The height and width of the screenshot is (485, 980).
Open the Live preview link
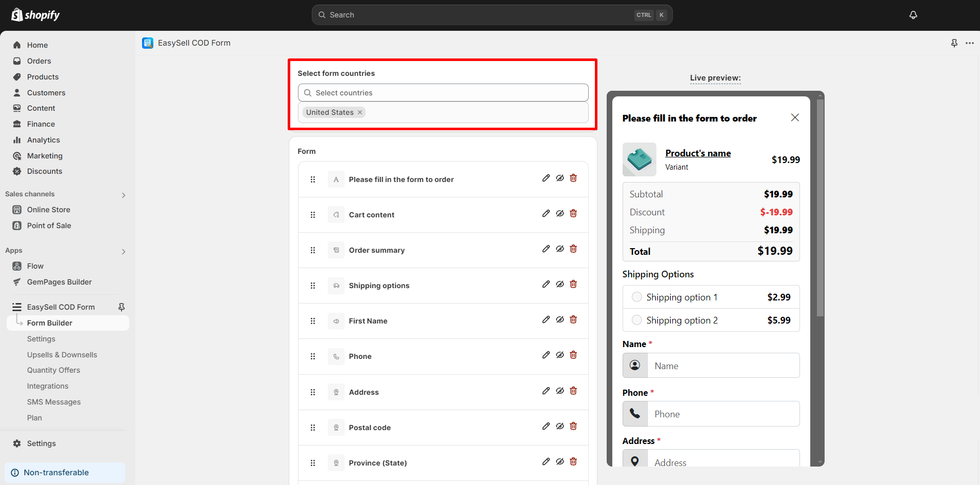coord(715,78)
